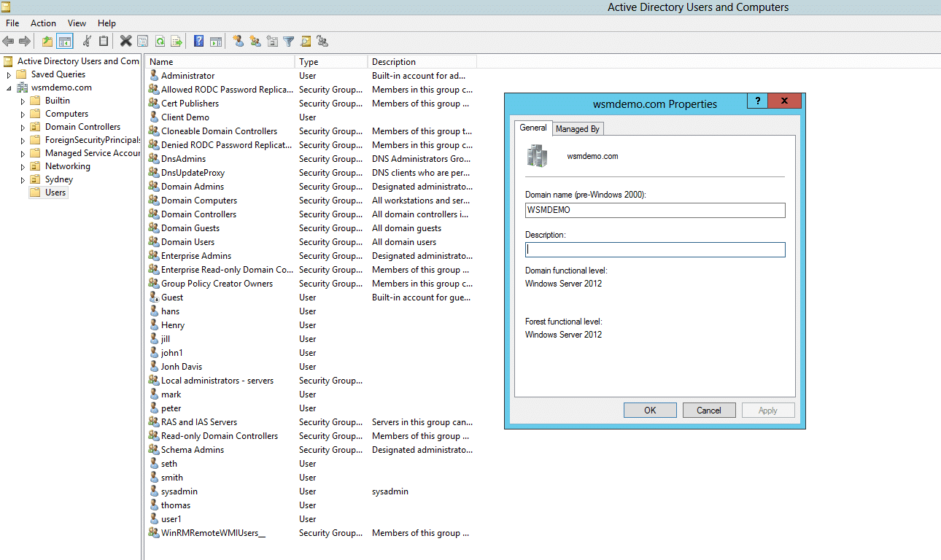Switch to the Managed By tab

coord(578,129)
